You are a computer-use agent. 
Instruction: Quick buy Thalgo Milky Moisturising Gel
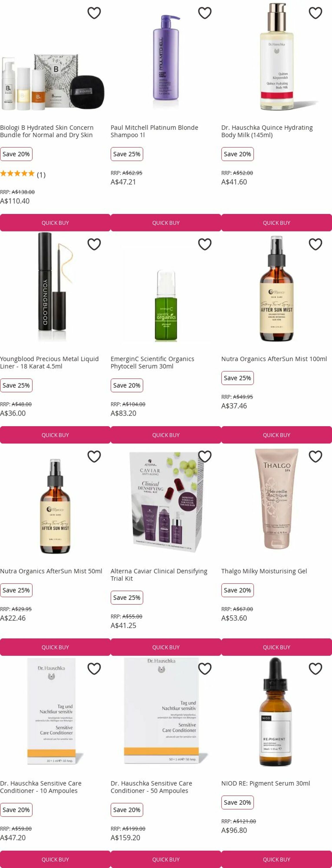point(276,647)
